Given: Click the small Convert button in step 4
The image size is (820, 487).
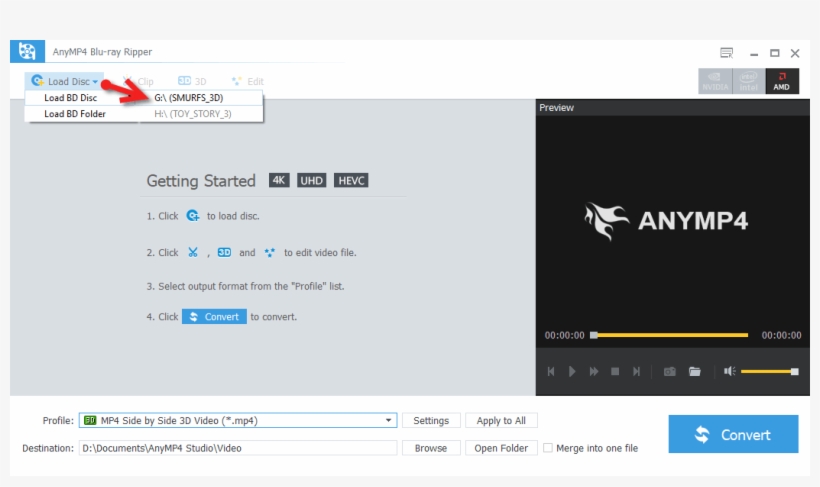Looking at the screenshot, I should tap(214, 316).
